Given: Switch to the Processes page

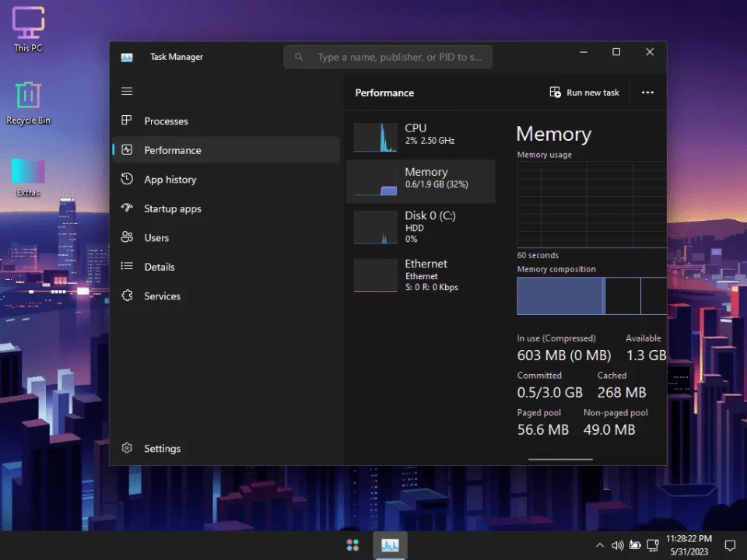Looking at the screenshot, I should coord(226,121).
